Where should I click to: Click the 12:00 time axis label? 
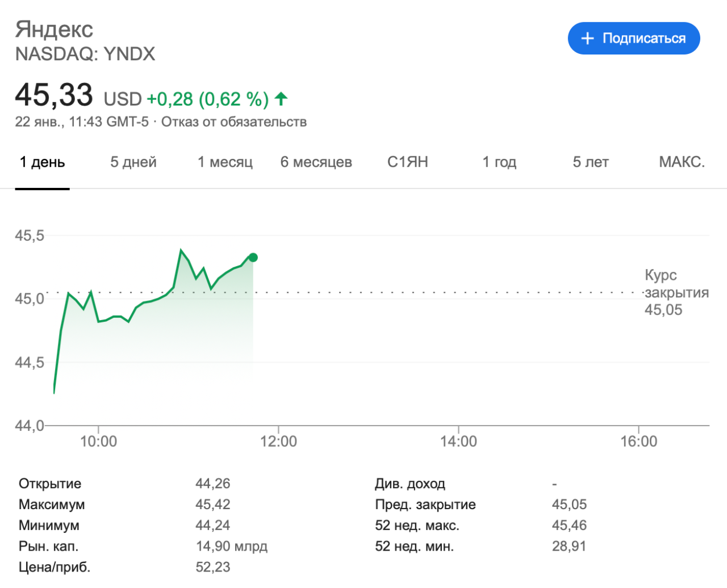pyautogui.click(x=278, y=442)
